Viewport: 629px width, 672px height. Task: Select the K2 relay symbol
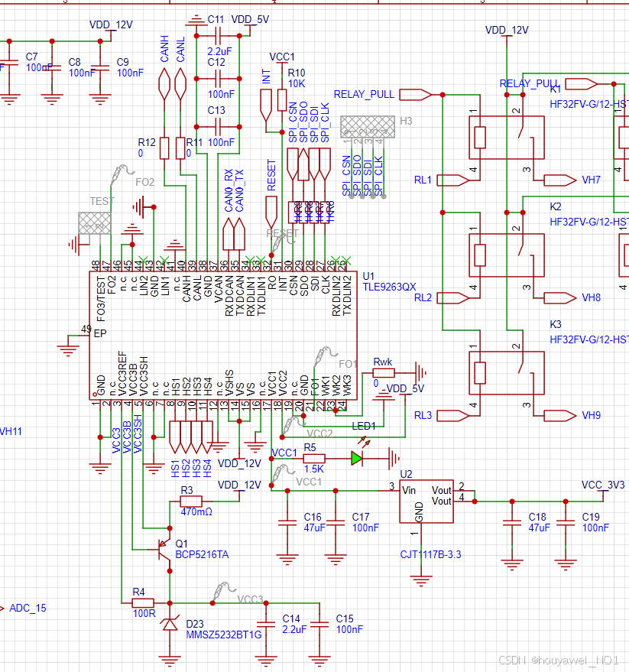click(507, 255)
